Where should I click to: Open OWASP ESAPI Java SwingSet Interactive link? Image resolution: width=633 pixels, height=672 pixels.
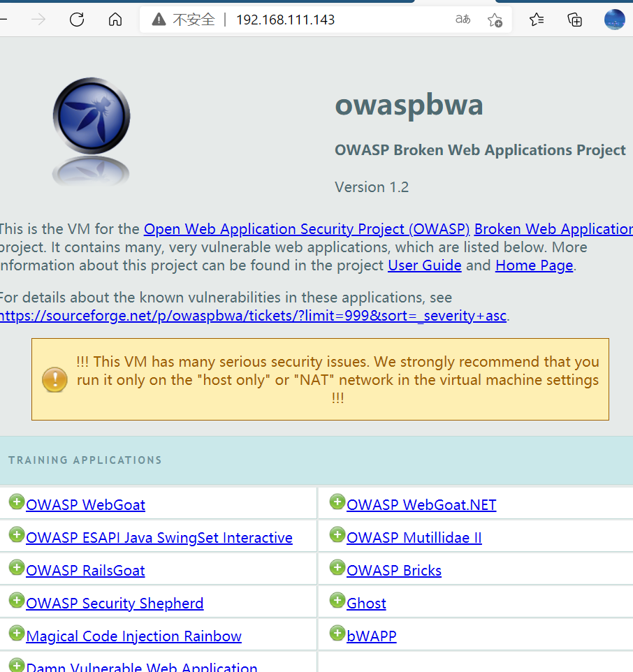[159, 538]
